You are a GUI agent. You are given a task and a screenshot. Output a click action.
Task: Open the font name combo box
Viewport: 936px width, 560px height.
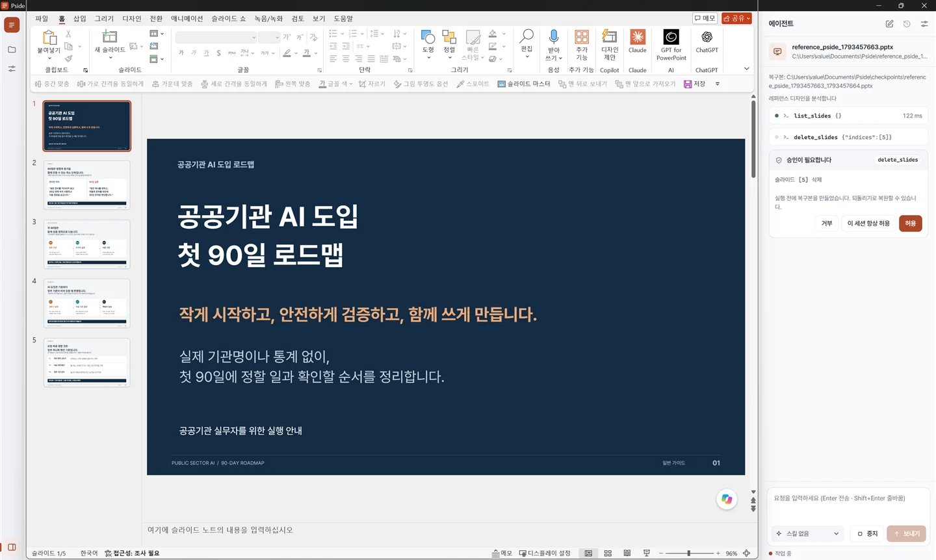point(216,37)
